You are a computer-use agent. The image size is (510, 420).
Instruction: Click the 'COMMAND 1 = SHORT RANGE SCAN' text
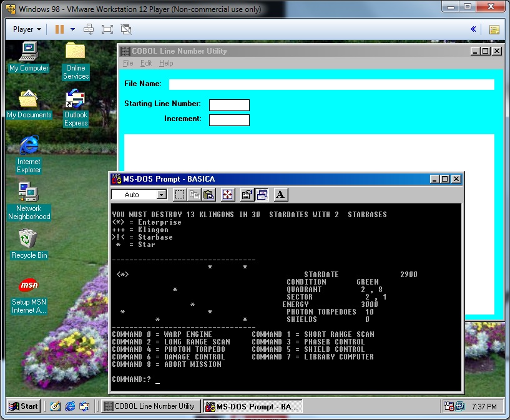pyautogui.click(x=313, y=335)
